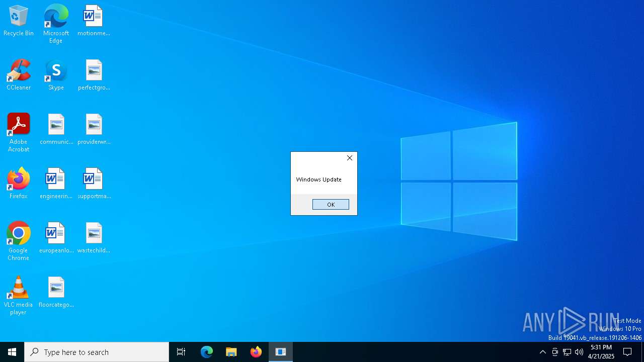Launch Skype desktop shortcut
Viewport: 644px width, 362px height.
(56, 75)
